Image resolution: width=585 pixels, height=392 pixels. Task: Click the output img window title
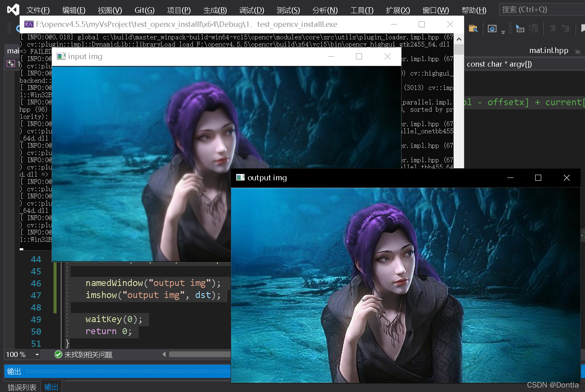[x=267, y=178]
